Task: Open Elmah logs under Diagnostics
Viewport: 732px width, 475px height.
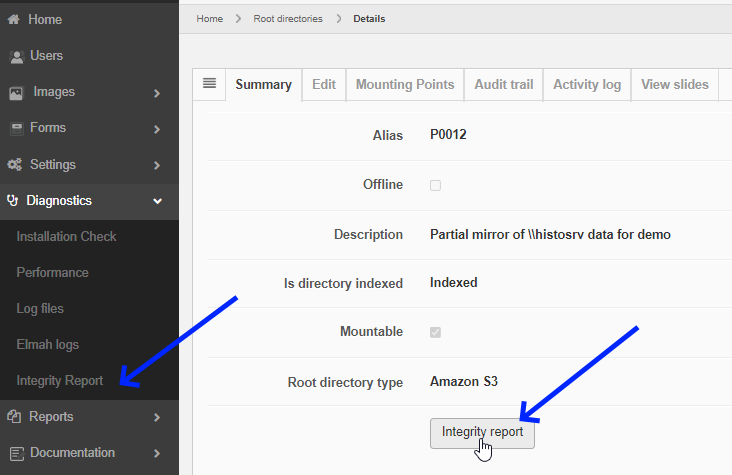Action: [47, 345]
